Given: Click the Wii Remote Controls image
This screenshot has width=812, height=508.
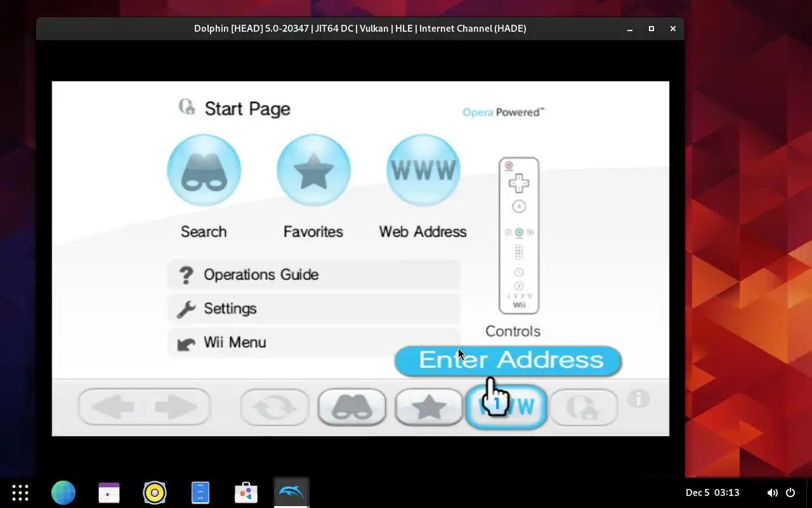Looking at the screenshot, I should [519, 236].
